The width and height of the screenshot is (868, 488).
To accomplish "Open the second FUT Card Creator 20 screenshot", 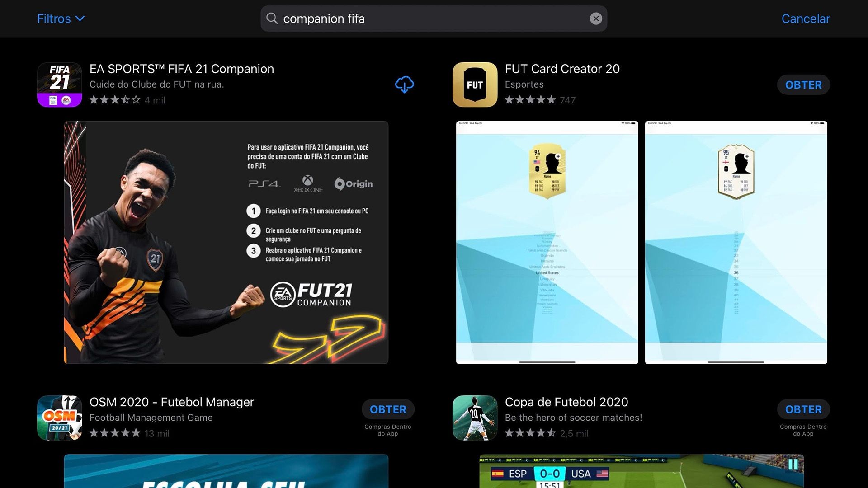I will click(x=736, y=242).
